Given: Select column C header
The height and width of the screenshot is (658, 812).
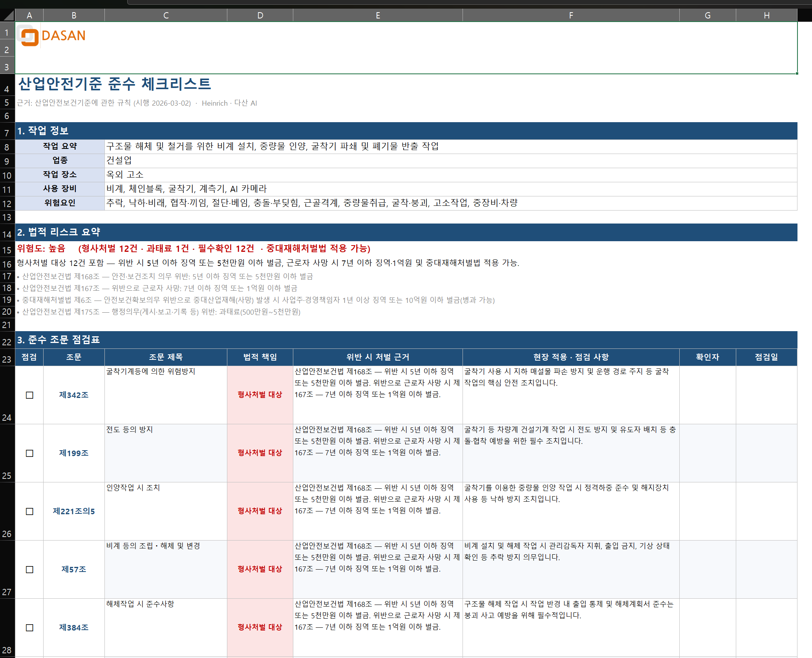Looking at the screenshot, I should tap(166, 15).
